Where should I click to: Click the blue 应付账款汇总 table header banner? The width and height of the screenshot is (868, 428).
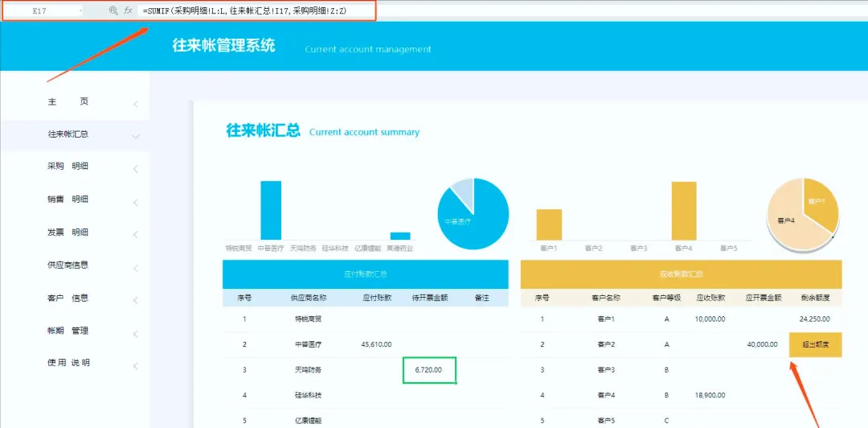point(366,274)
